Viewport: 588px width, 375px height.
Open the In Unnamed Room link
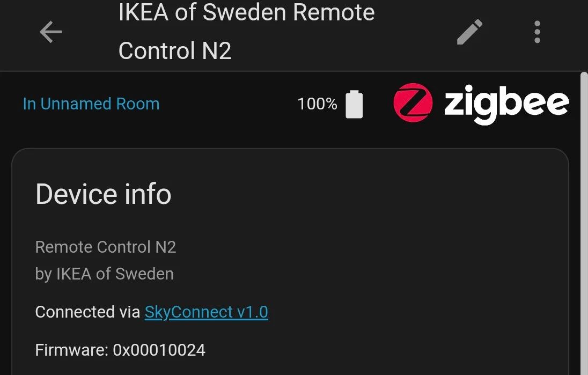pos(91,104)
